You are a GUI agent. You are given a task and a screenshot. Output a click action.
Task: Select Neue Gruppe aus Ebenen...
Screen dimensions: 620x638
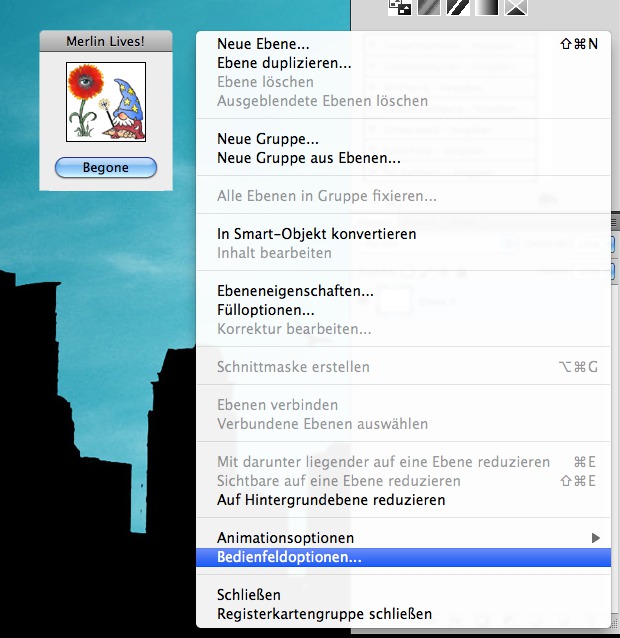403,157
